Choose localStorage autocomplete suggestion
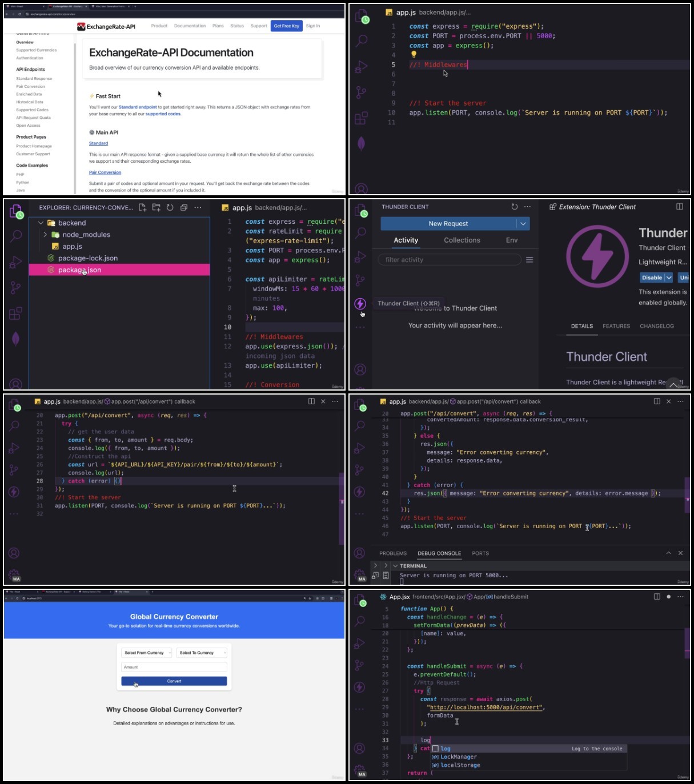The height and width of the screenshot is (784, 694). pos(529,765)
